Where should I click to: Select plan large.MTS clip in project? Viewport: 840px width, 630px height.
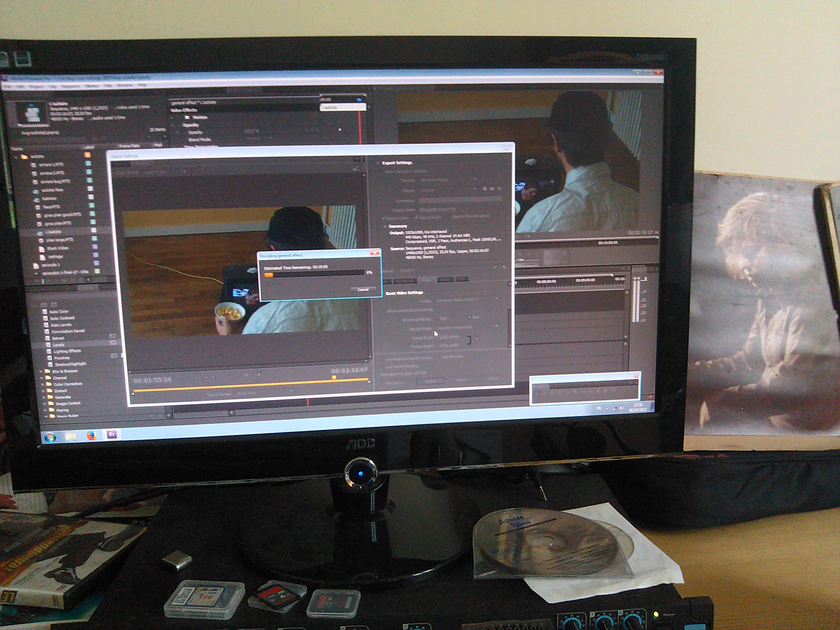point(60,240)
